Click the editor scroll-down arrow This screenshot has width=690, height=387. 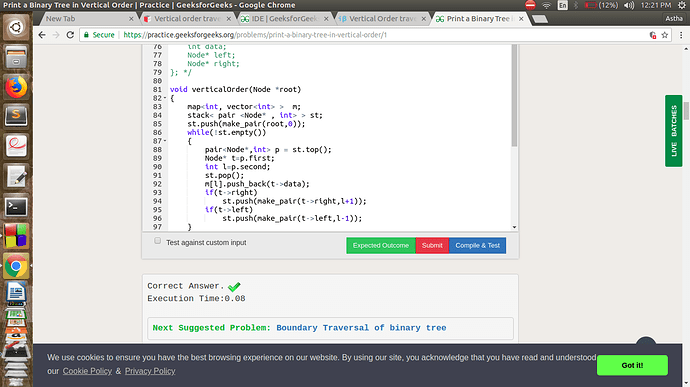(514, 227)
